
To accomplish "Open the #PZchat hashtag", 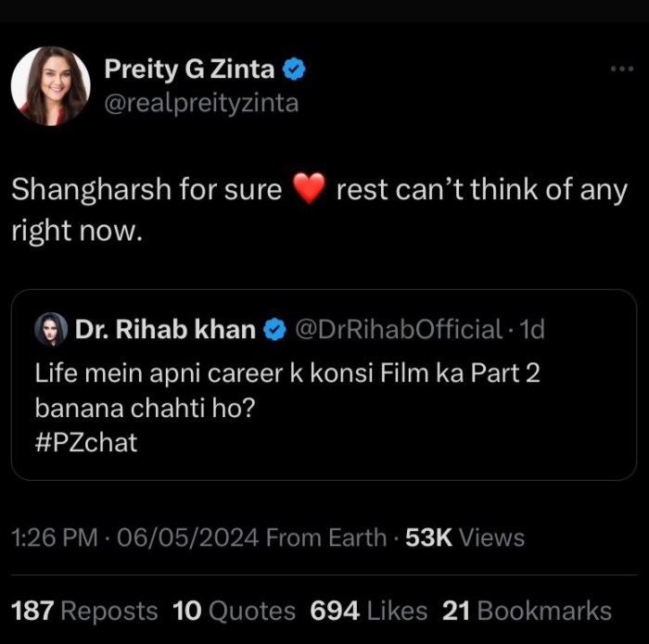I will click(86, 442).
